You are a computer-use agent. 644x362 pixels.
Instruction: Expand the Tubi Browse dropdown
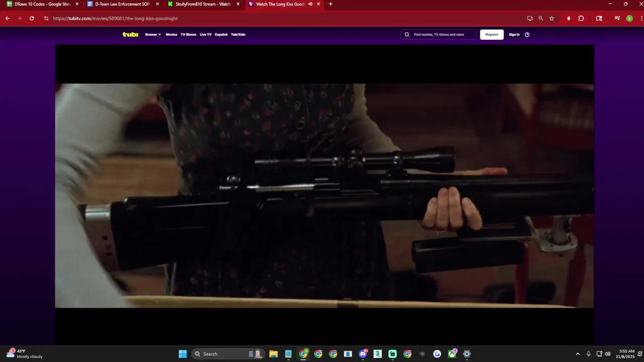[153, 35]
